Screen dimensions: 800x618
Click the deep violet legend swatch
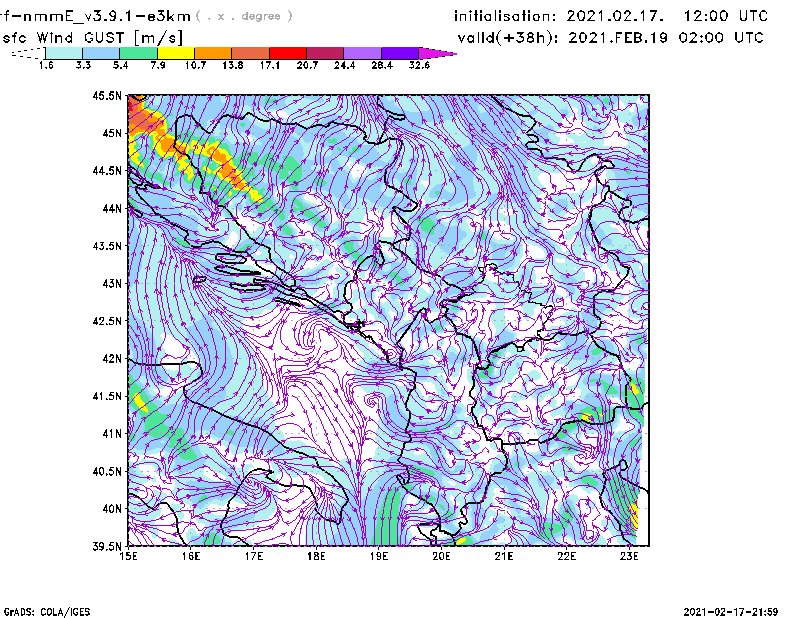coord(400,53)
